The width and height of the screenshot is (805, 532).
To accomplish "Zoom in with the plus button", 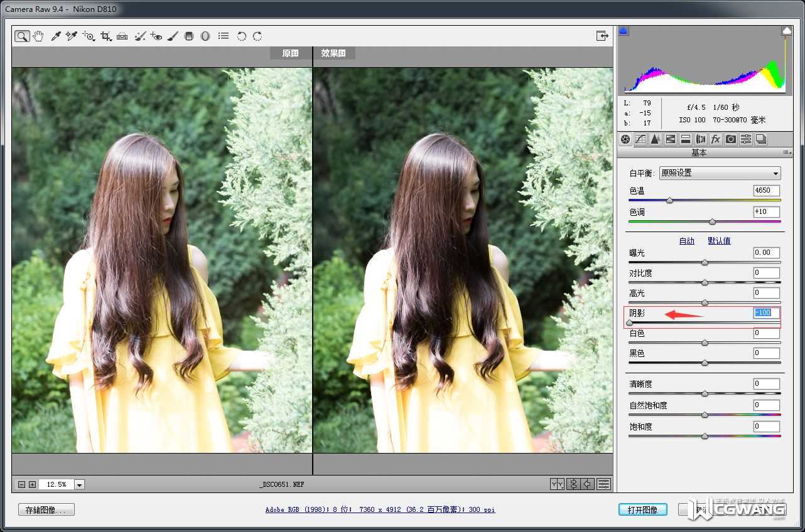I will point(32,484).
